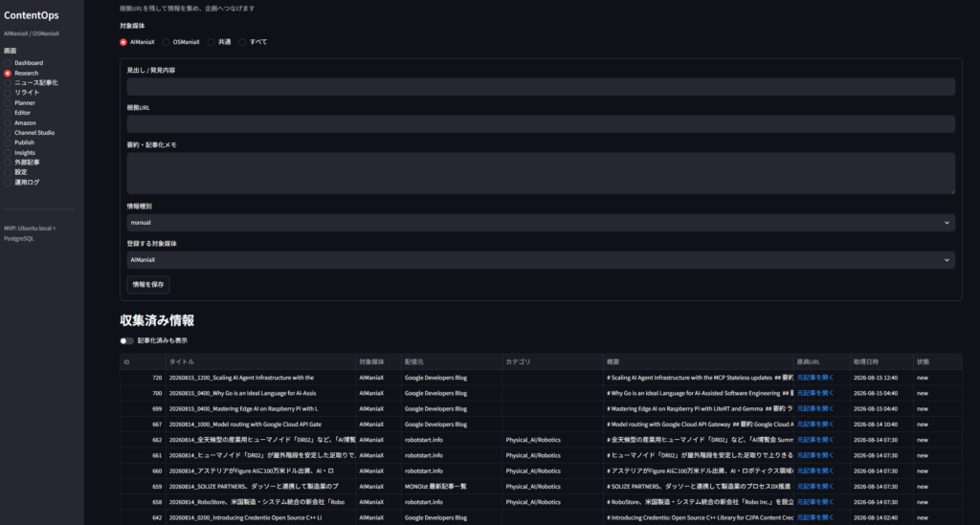This screenshot has width=980, height=525.
Task: Click the 見出し / 発見内容 input field
Action: coord(541,87)
